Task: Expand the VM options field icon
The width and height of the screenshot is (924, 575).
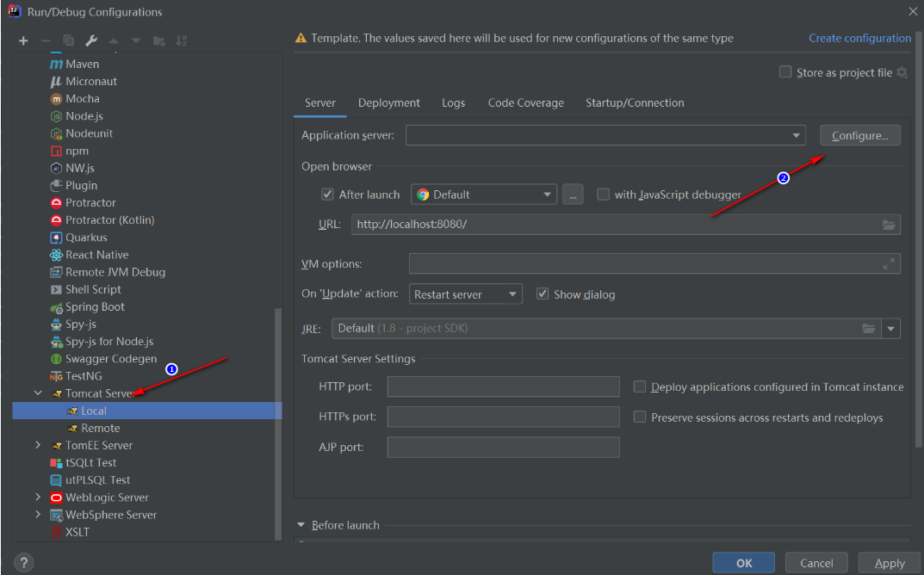Action: click(x=889, y=264)
